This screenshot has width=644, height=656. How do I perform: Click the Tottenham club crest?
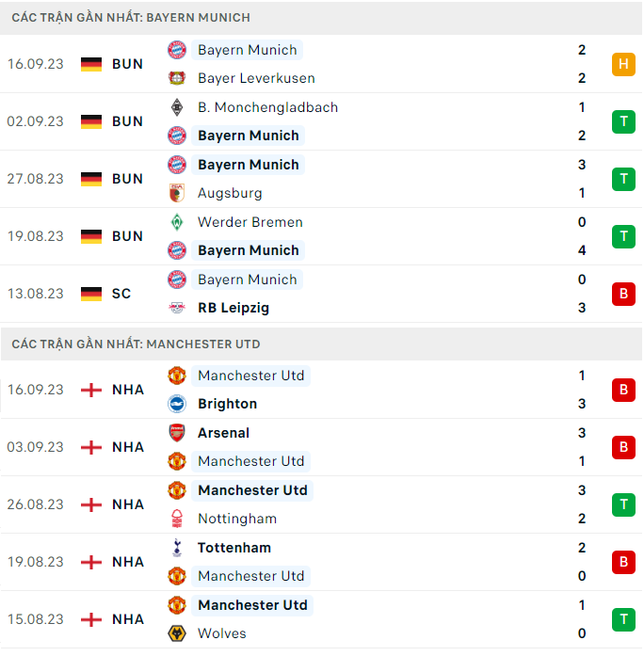pyautogui.click(x=177, y=548)
